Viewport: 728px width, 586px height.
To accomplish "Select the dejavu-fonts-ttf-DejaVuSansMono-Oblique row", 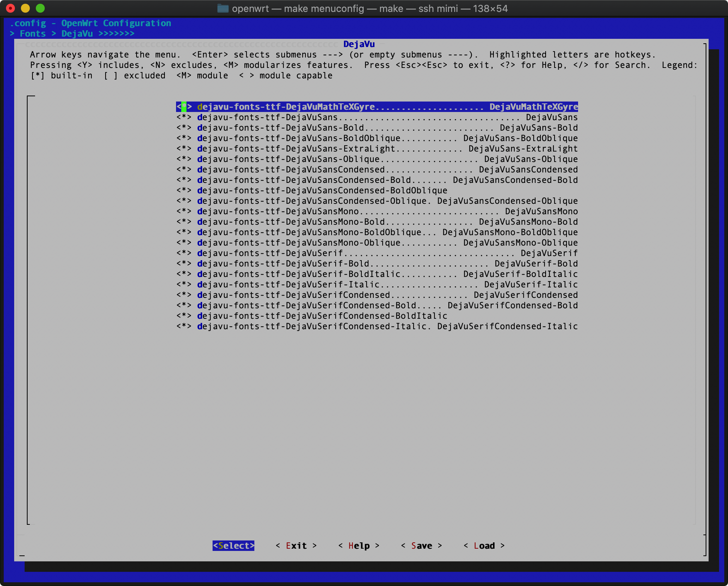I will coord(377,243).
